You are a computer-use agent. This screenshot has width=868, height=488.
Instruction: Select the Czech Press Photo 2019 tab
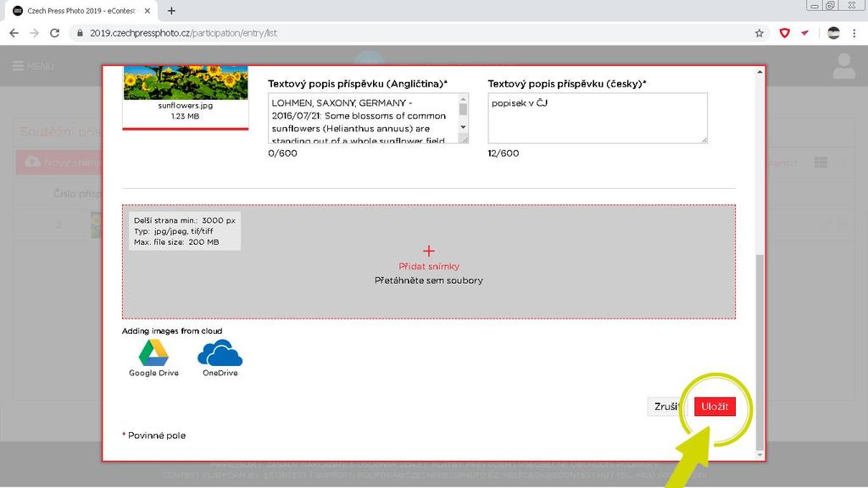81,10
